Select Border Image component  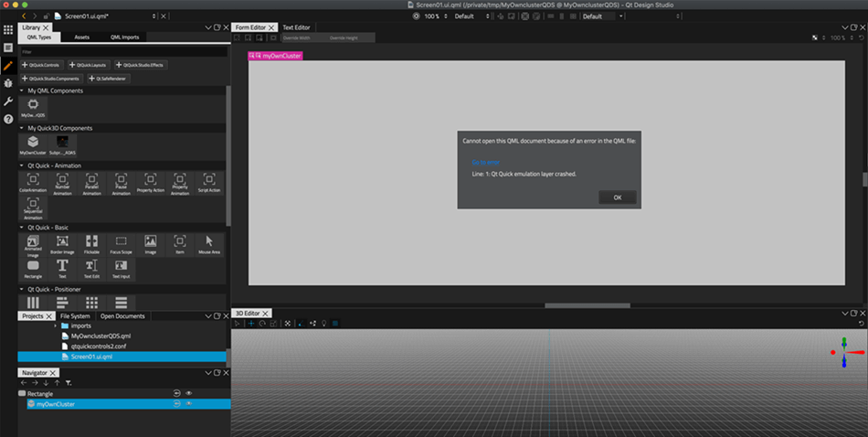tap(62, 245)
